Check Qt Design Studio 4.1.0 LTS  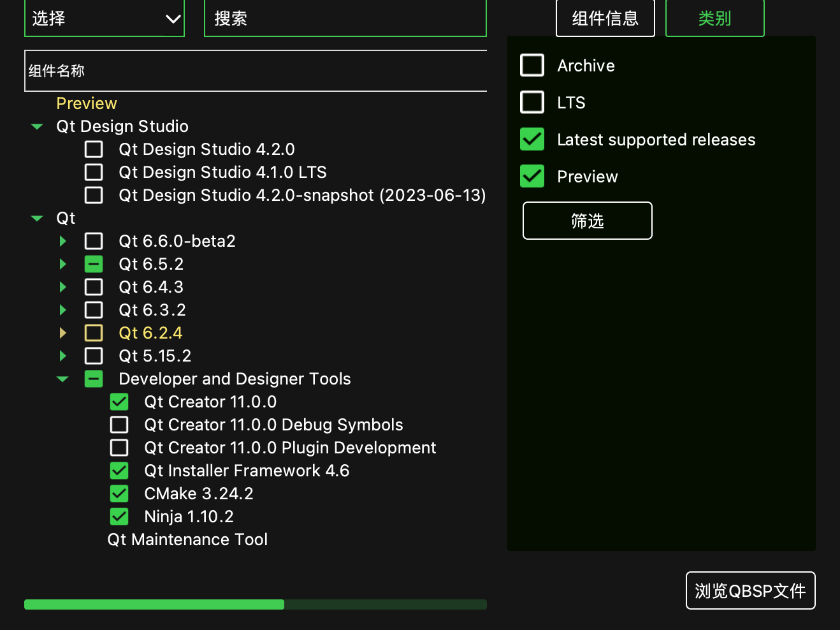click(x=94, y=172)
